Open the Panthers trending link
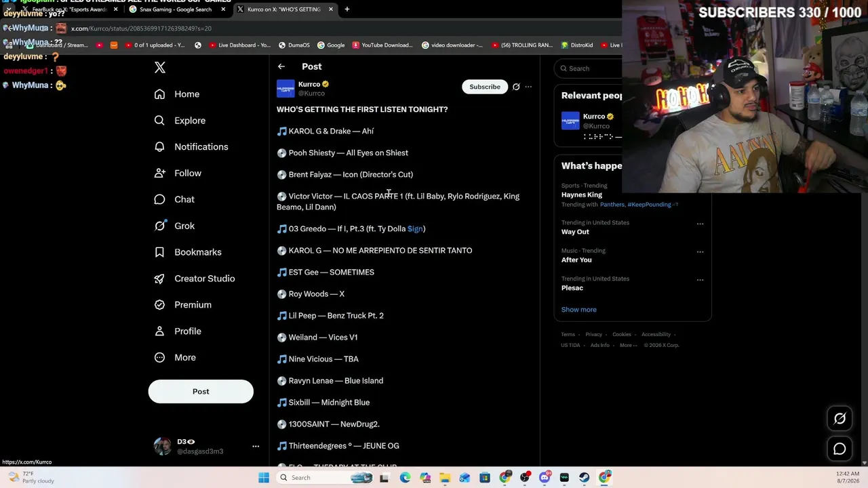 click(612, 205)
